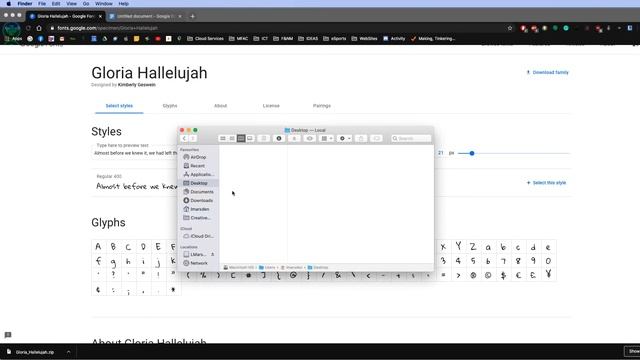Open the MFAC bookmarks folder
Viewport: 640px width, 360px height.
(x=238, y=39)
